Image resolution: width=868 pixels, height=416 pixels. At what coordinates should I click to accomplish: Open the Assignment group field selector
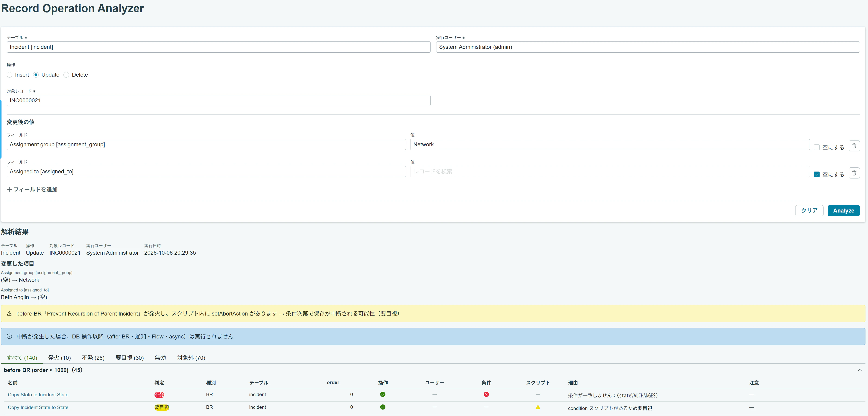click(x=206, y=144)
